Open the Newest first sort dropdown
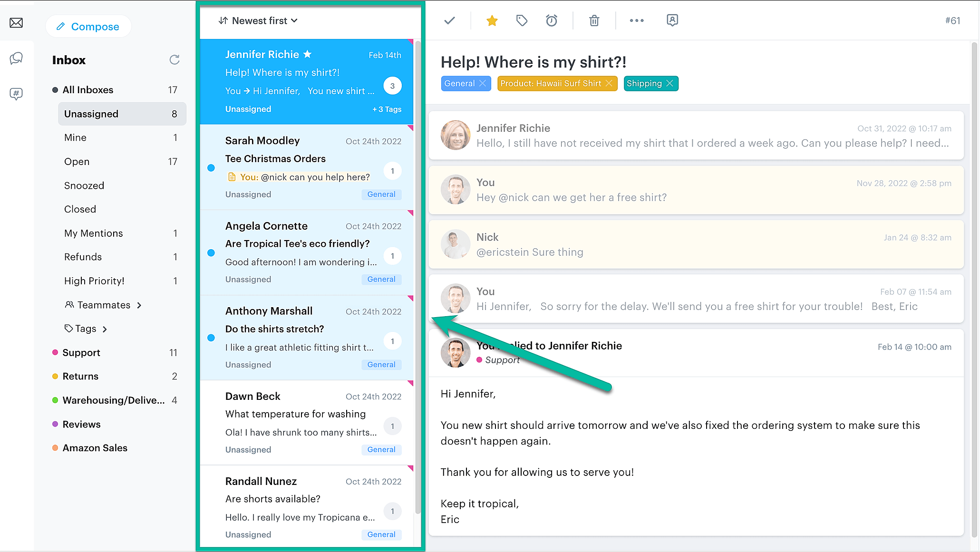 click(x=258, y=20)
